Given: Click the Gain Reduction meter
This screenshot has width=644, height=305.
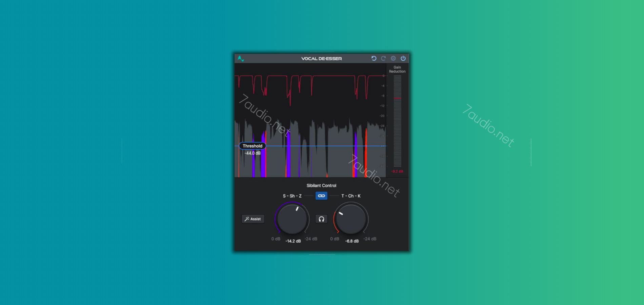Looking at the screenshot, I should tap(397, 121).
